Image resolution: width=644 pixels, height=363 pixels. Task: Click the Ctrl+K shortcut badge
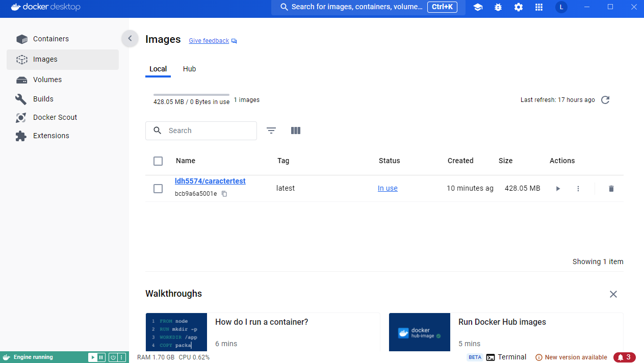pos(442,7)
